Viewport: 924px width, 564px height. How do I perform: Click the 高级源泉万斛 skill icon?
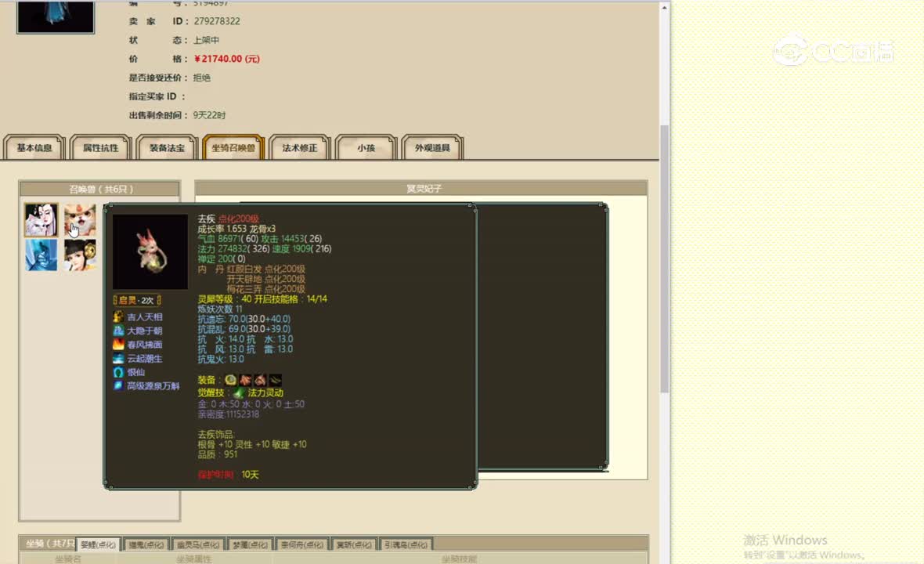tap(118, 385)
